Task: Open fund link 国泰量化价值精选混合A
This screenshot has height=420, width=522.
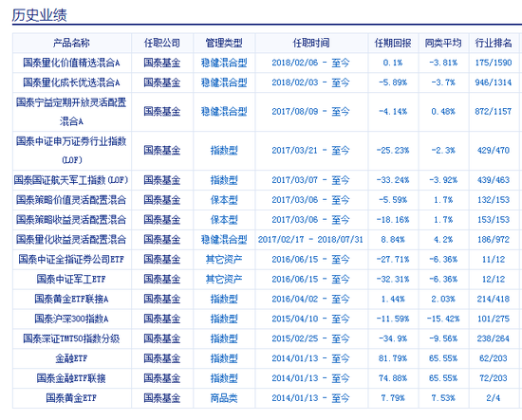Action: (x=71, y=63)
